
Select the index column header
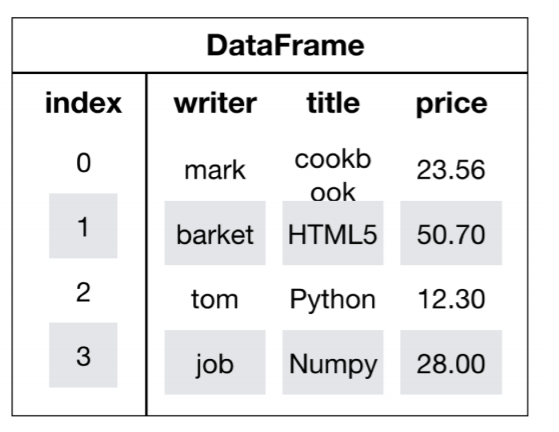point(83,103)
